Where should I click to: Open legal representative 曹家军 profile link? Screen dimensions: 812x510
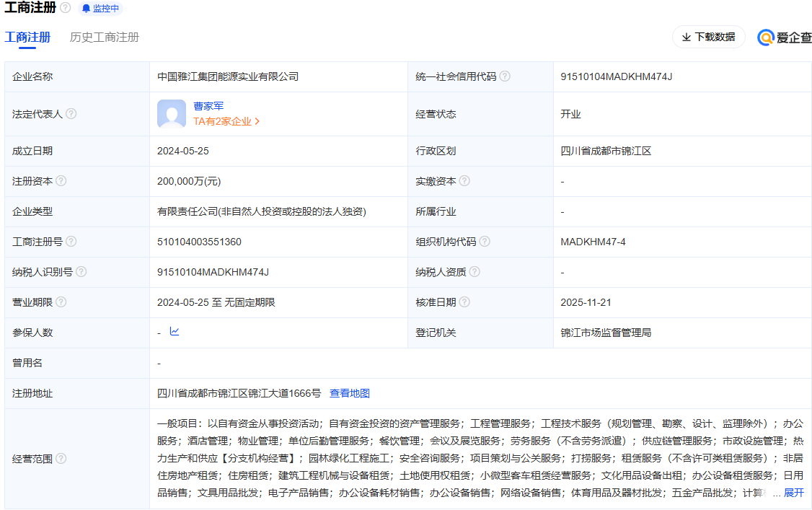point(208,106)
